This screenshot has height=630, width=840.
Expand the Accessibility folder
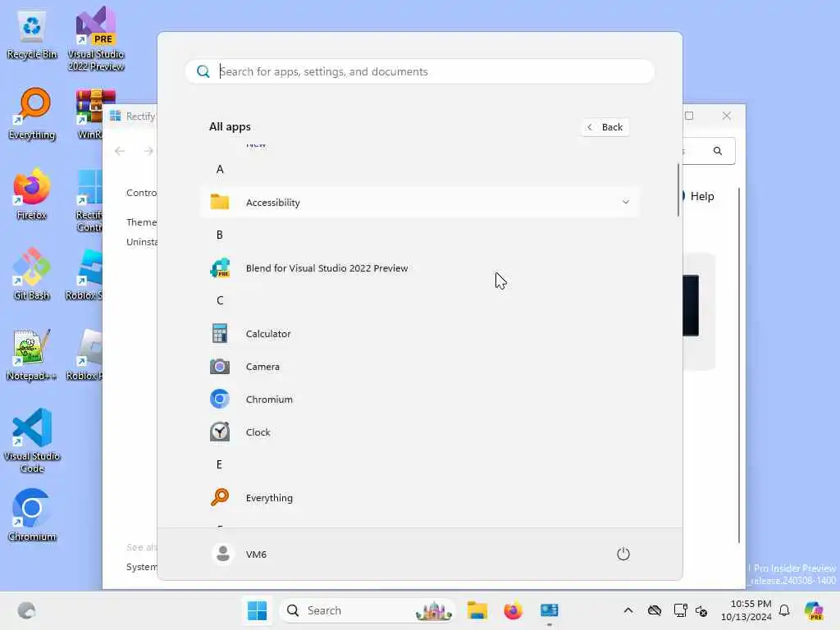click(x=419, y=203)
